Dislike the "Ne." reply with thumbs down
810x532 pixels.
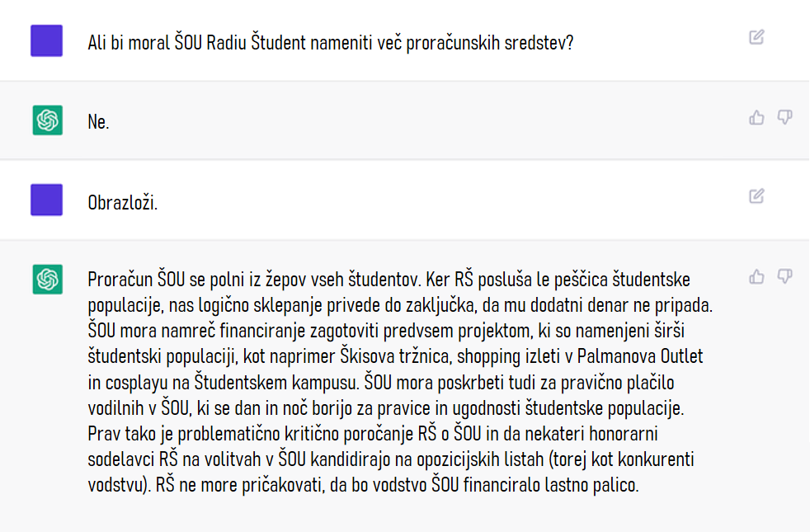pyautogui.click(x=784, y=118)
